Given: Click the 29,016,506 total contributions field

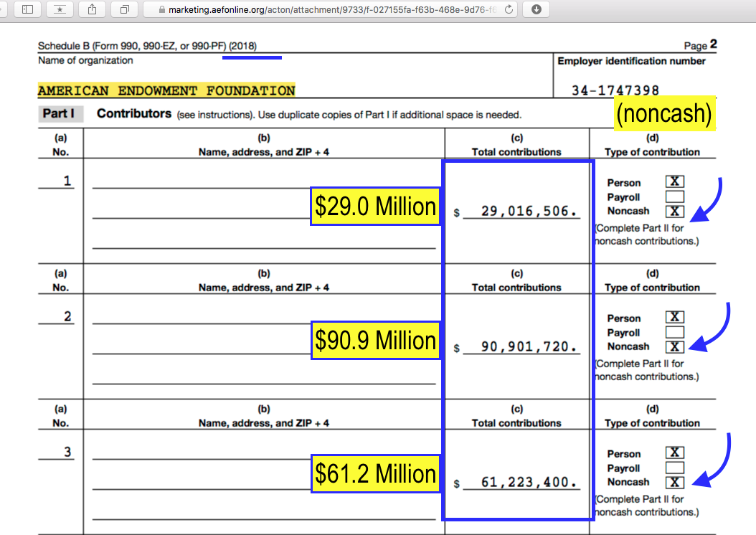Looking at the screenshot, I should [529, 212].
